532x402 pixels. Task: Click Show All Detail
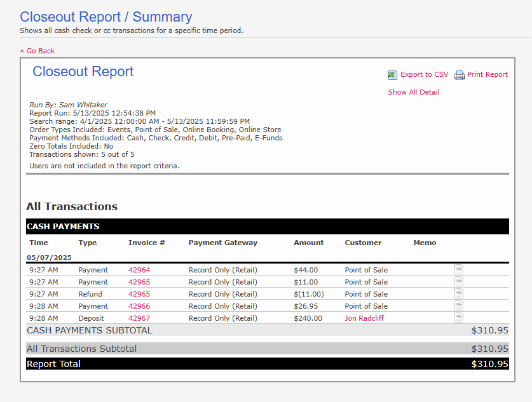click(414, 92)
